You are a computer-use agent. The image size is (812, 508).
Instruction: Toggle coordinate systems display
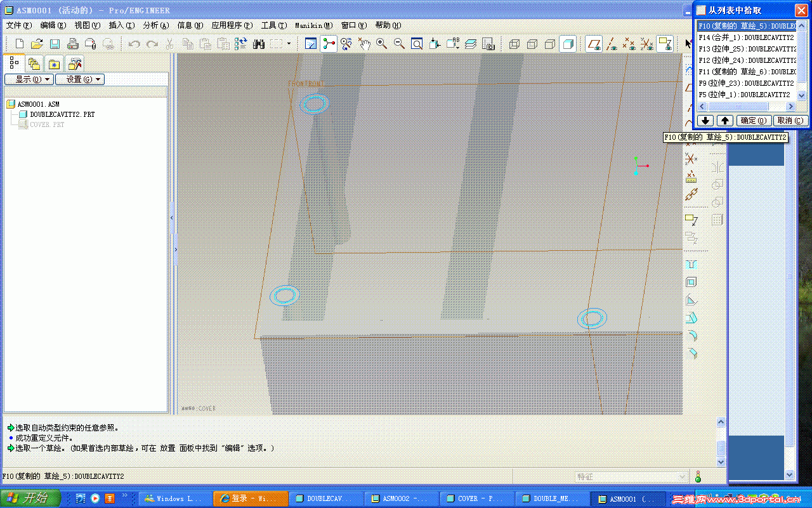[647, 44]
